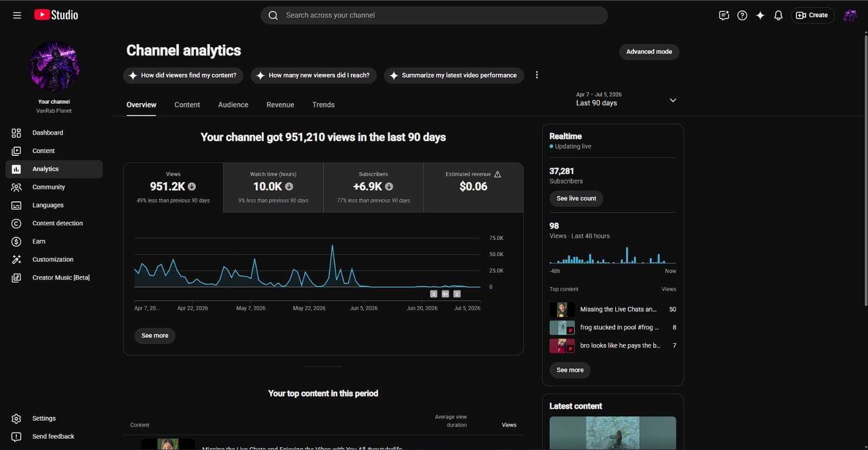This screenshot has height=450, width=868.
Task: Switch to the Overview tab
Action: pyautogui.click(x=141, y=105)
